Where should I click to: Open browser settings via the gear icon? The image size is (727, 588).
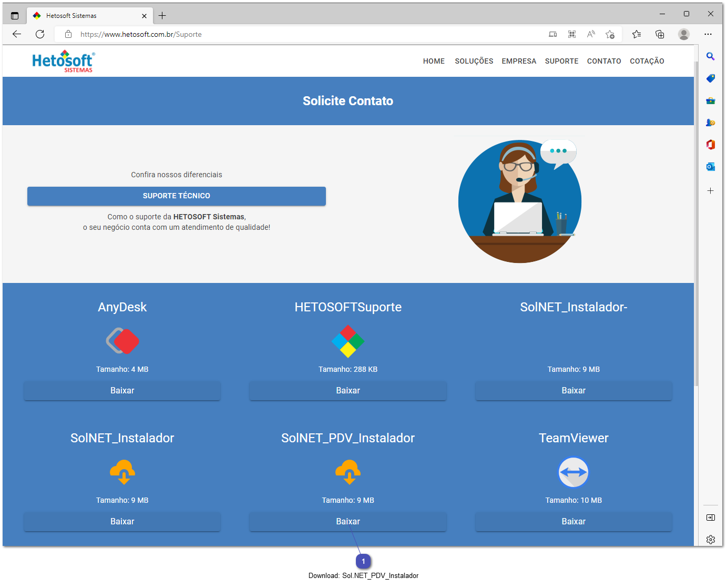pyautogui.click(x=710, y=539)
